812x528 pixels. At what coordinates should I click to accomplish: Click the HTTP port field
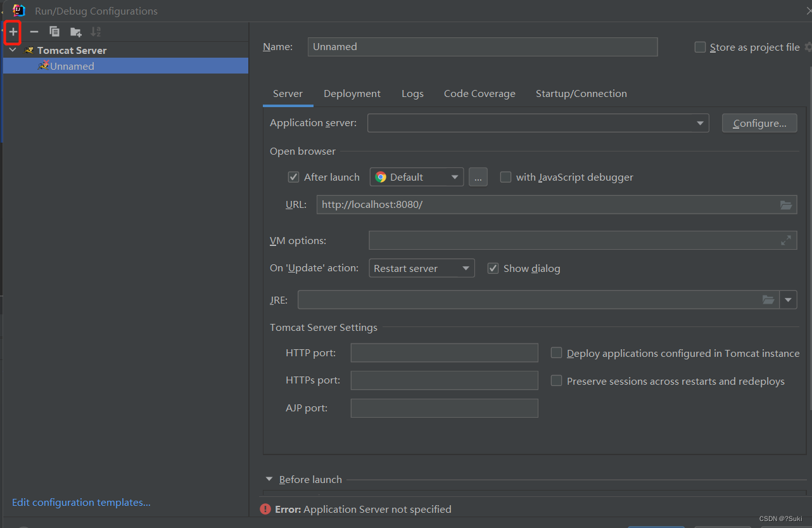click(x=444, y=353)
